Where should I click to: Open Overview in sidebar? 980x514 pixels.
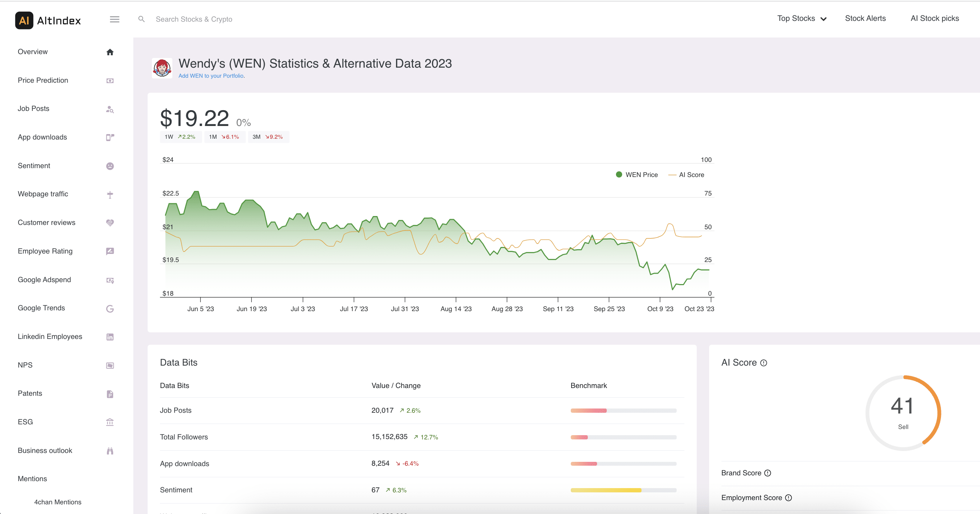coord(32,52)
